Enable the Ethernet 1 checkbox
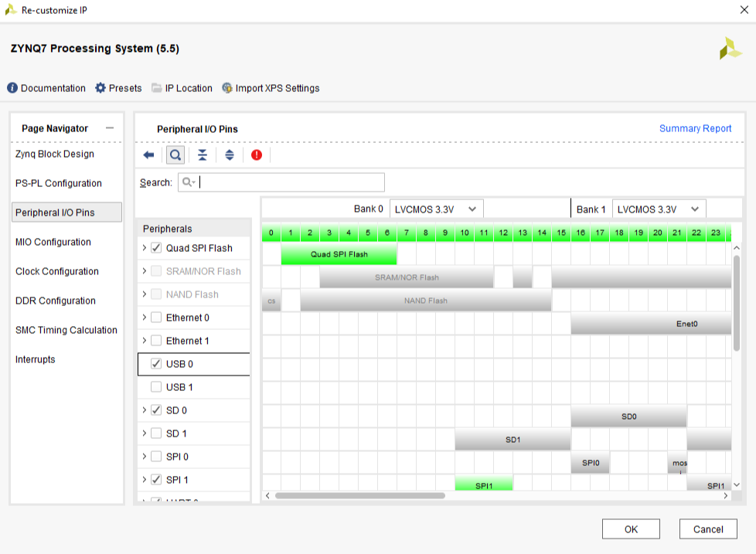756x554 pixels. pos(155,341)
